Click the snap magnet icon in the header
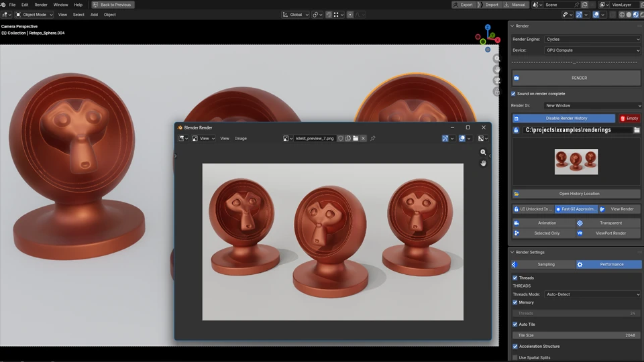The height and width of the screenshot is (362, 644). tap(329, 14)
